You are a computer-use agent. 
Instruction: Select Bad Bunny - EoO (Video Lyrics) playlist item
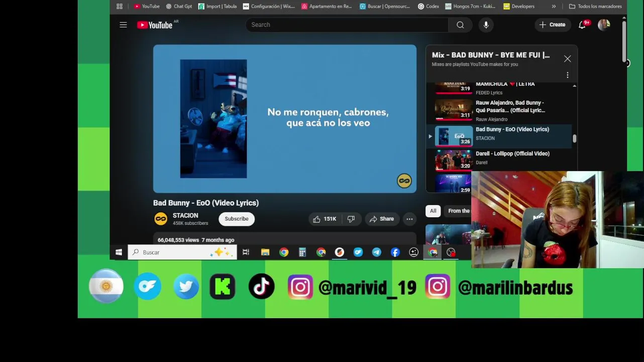500,136
